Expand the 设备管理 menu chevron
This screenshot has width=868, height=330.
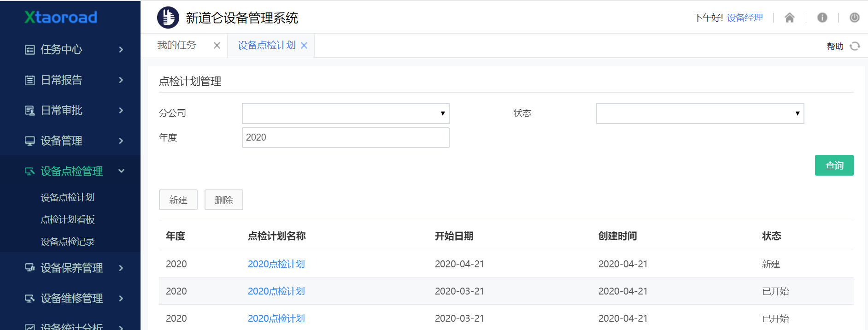(121, 141)
